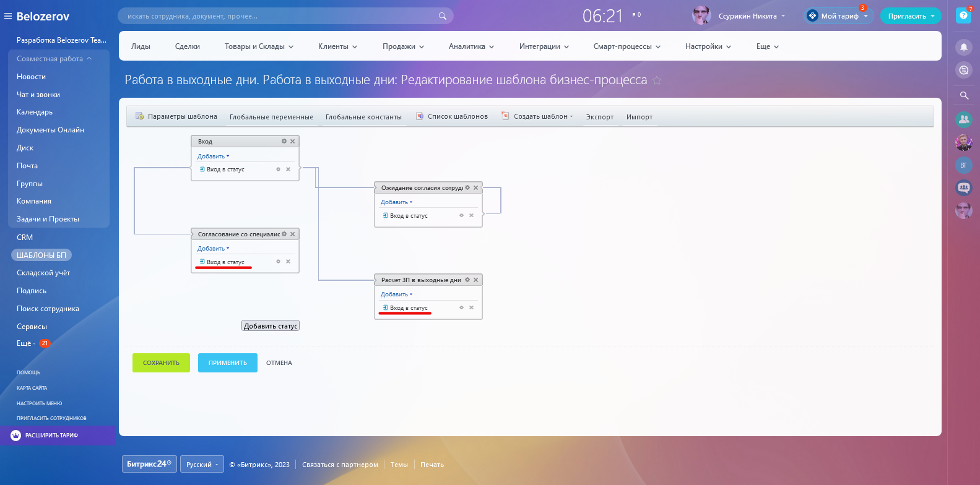Viewport: 980px width, 485px height.
Task: Click Импорт in template toolbar
Action: click(x=640, y=117)
